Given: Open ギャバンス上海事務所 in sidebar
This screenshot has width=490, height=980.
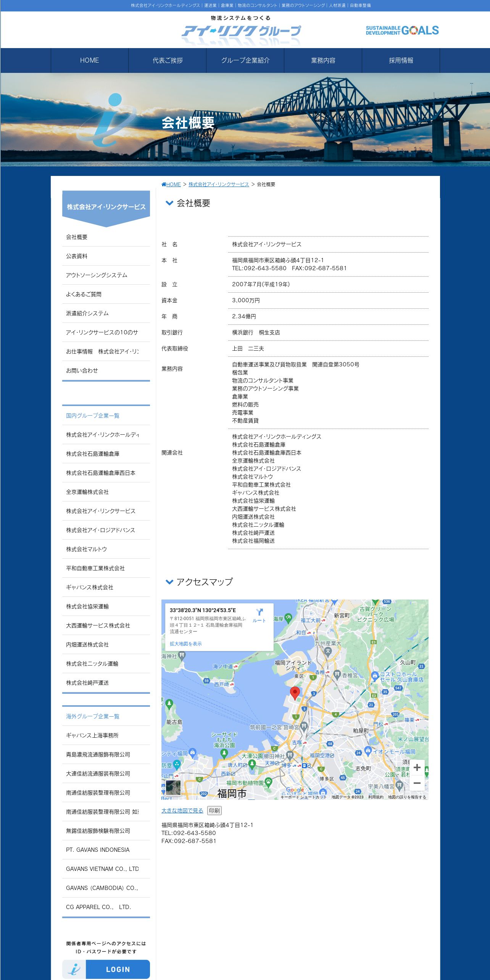Looking at the screenshot, I should point(106,735).
